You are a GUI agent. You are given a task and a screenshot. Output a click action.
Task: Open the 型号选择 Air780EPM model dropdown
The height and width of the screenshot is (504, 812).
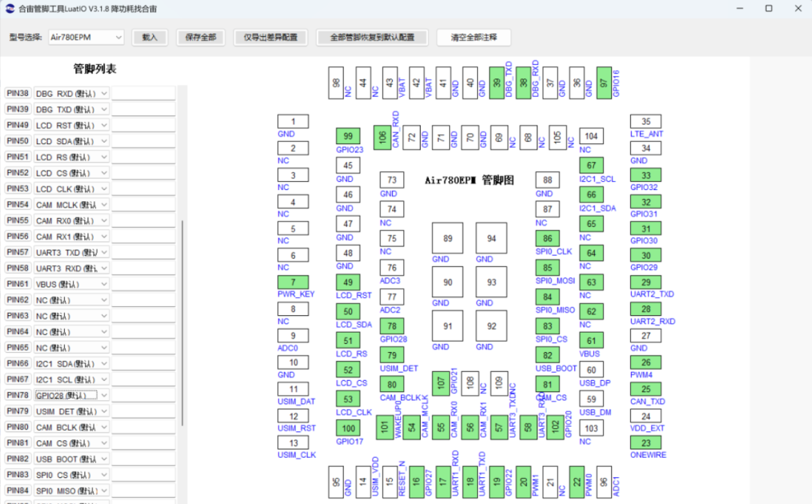(x=86, y=38)
